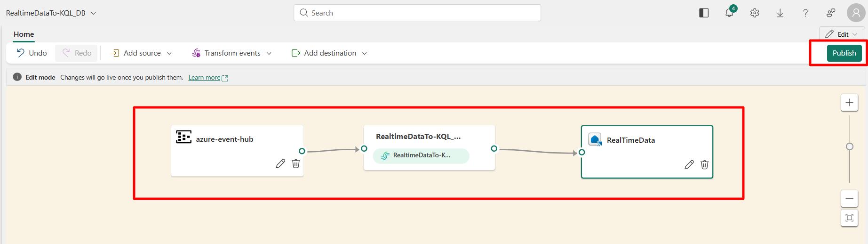Open the user account avatar
Screen dimensions: 868x244
(856, 13)
